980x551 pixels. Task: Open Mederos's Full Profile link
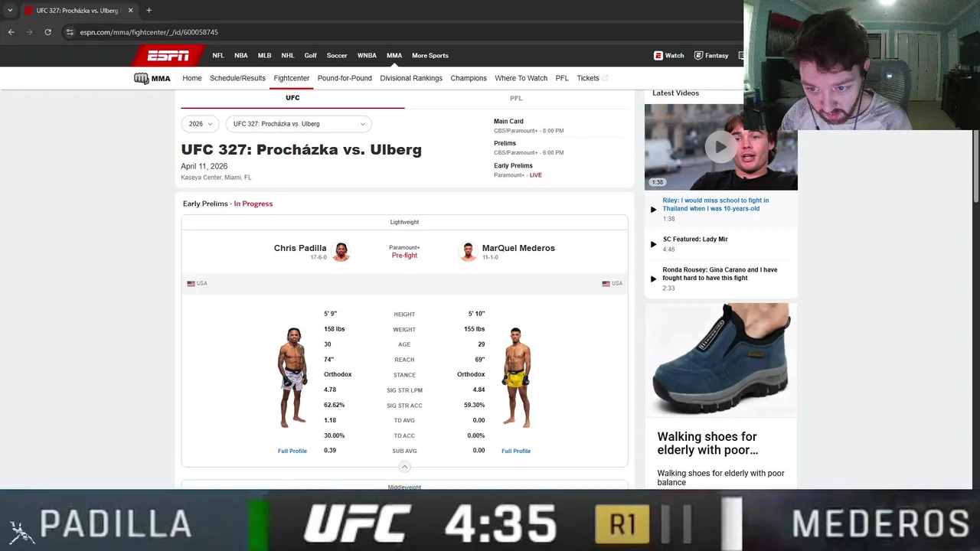[516, 451]
